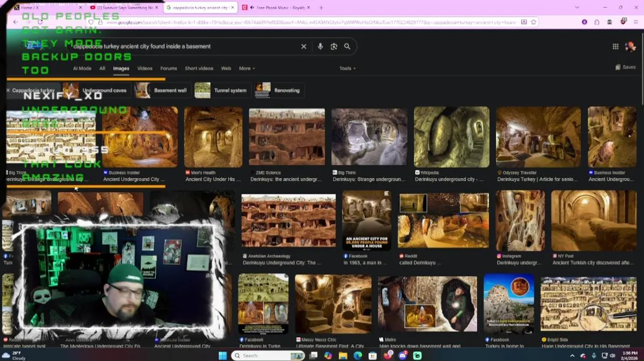Viewport: 644px width, 361px height.
Task: Open a new browser tab
Action: [321, 8]
